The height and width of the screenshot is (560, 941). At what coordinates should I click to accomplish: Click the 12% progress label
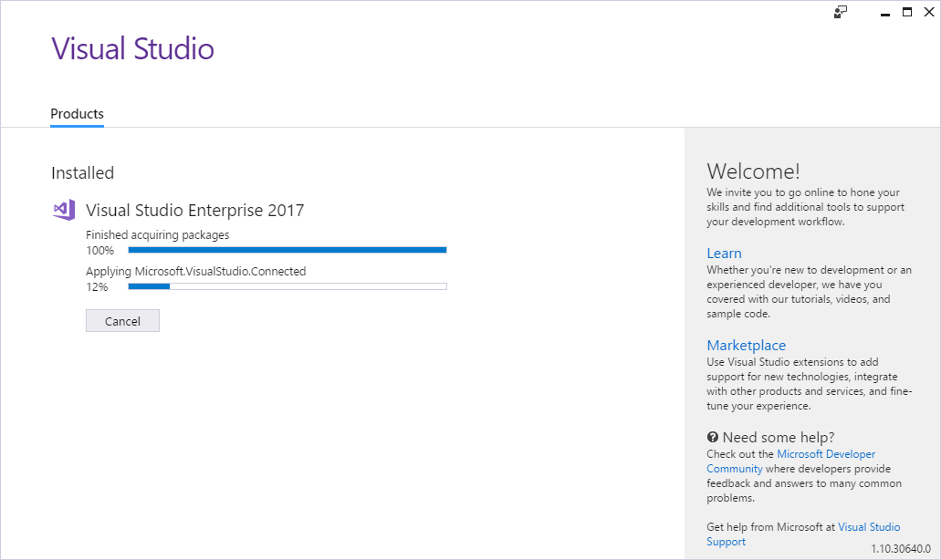pyautogui.click(x=97, y=287)
